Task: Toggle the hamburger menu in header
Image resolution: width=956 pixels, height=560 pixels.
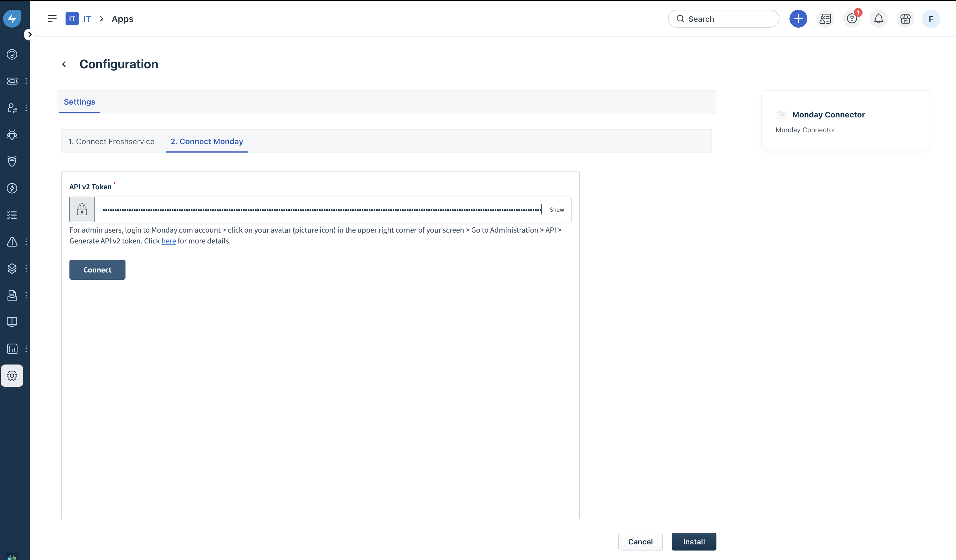Action: click(x=52, y=19)
